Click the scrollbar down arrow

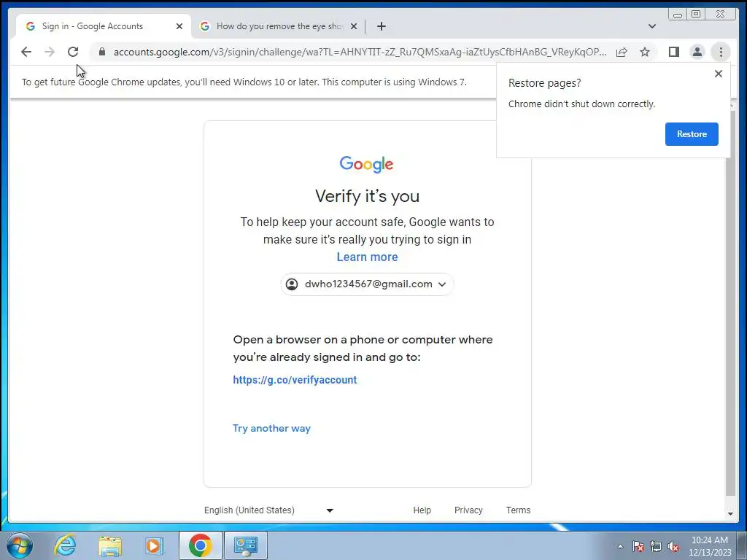click(730, 513)
